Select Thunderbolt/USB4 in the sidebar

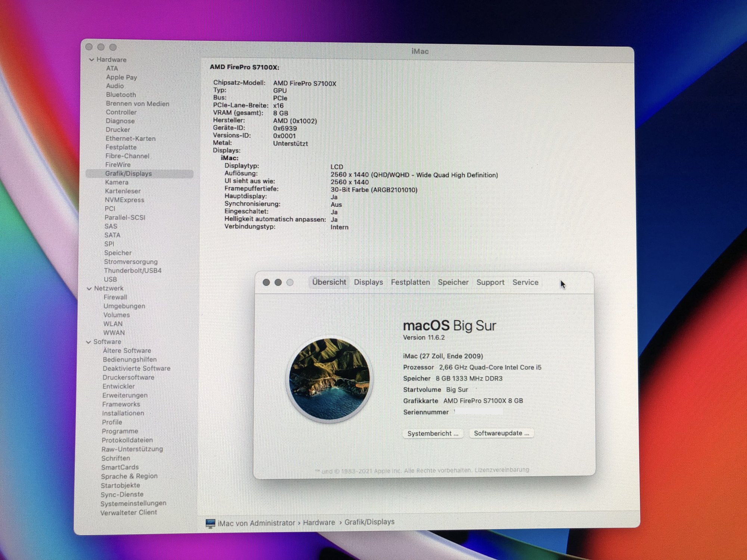133,271
